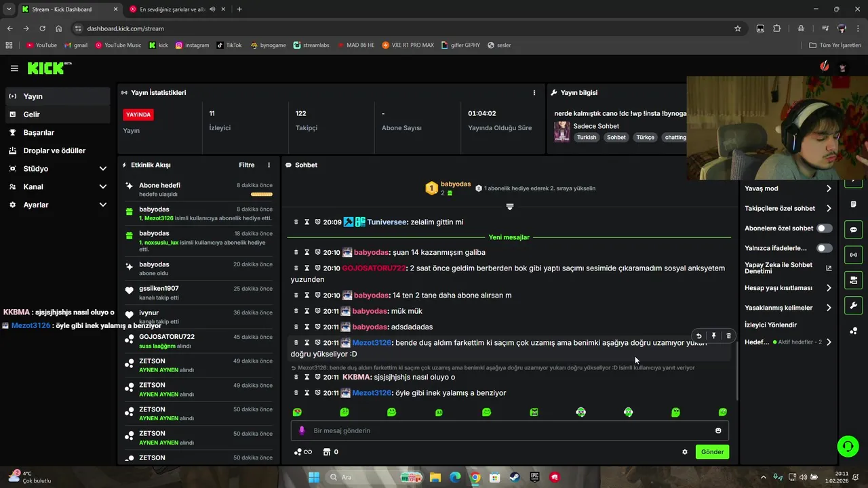Open Etkinlik Akışı three-dot menu
868x488 pixels.
(x=269, y=165)
